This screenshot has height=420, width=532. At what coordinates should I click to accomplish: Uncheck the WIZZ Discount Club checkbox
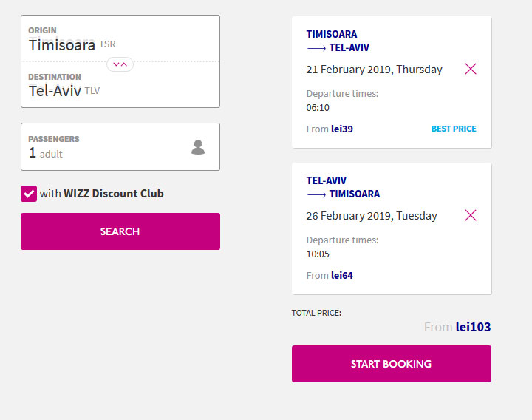[29, 194]
